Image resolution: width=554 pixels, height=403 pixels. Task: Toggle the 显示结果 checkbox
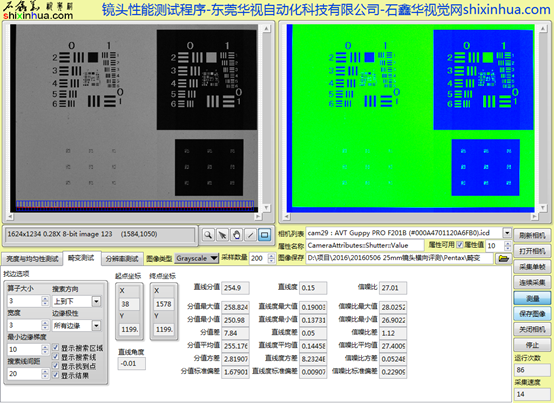[55, 375]
